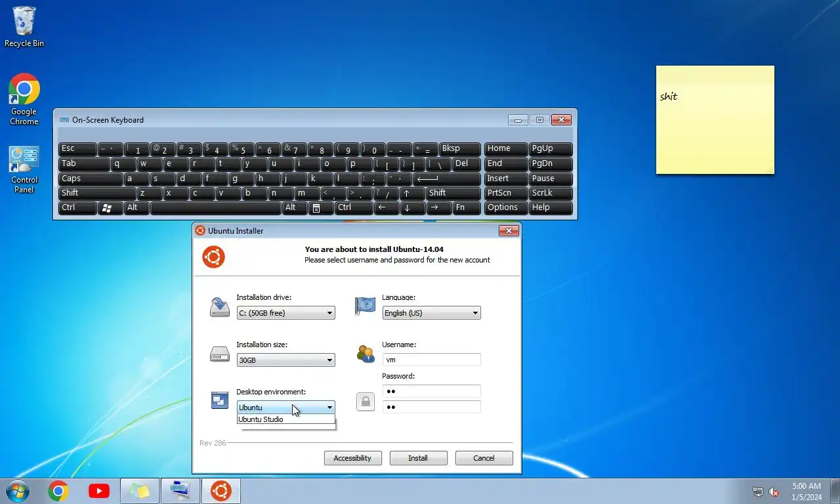Toggle the left Ctrl key
Viewport: 840px width, 504px height.
[77, 208]
